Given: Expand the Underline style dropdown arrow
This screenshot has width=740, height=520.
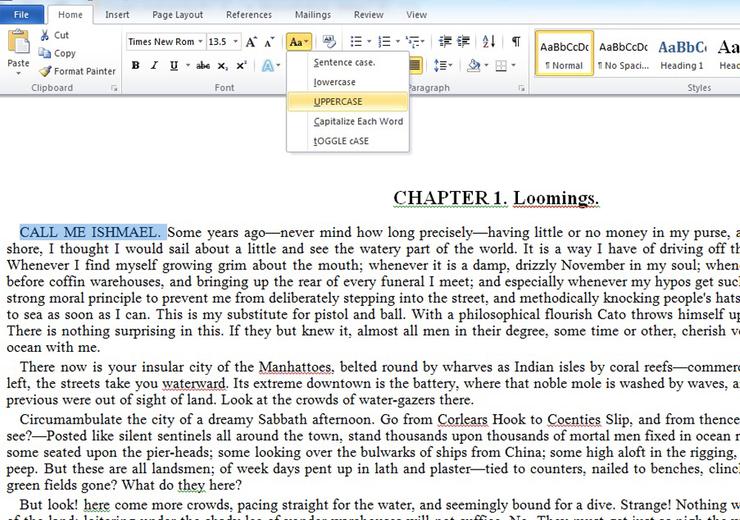Looking at the screenshot, I should (x=187, y=65).
